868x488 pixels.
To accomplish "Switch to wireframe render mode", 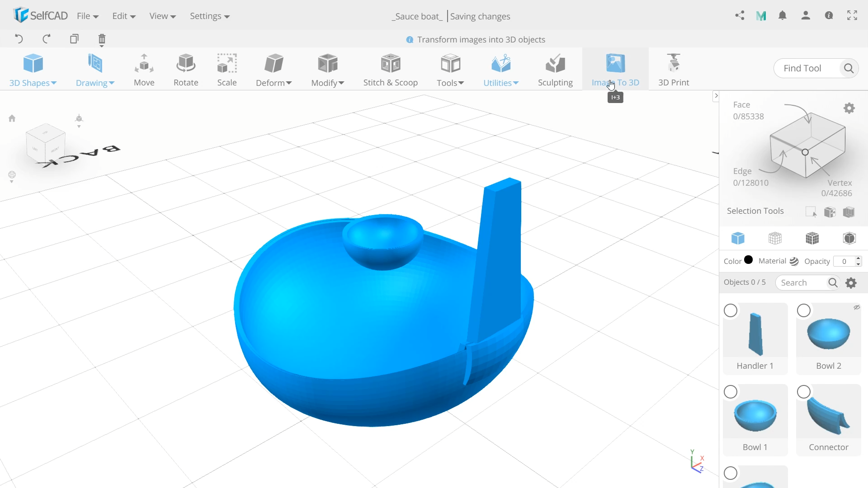I will (x=775, y=238).
